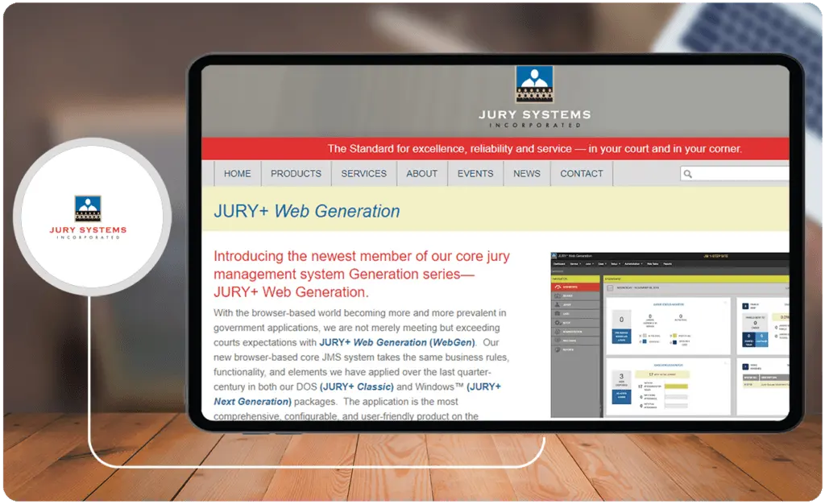Click the JURY+ Web Generation page title

point(307,211)
